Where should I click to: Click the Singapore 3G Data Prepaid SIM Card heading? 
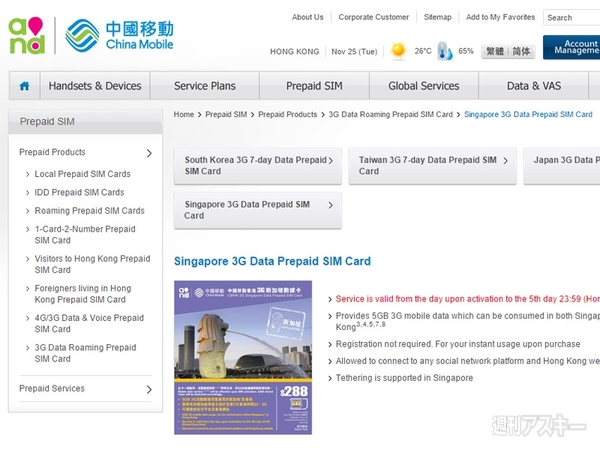[272, 261]
